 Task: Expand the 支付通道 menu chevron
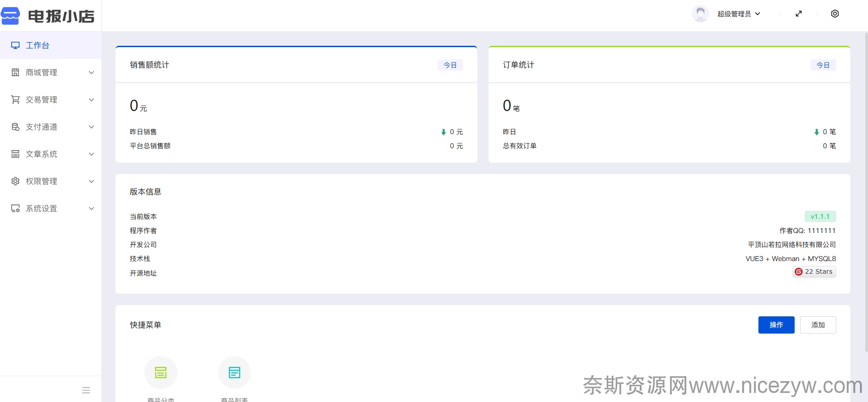click(91, 127)
